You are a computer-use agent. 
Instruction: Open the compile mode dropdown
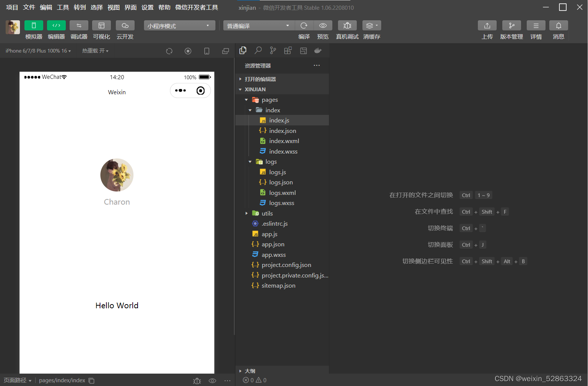(x=259, y=26)
